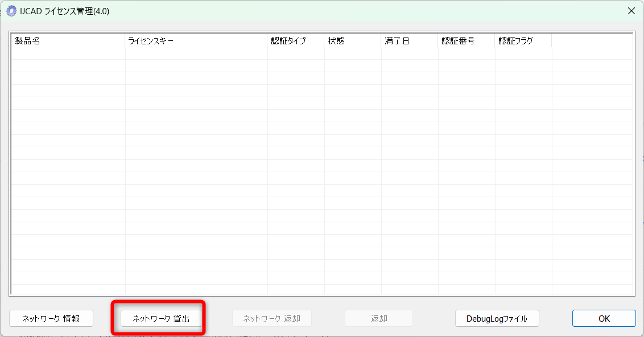
Task: Click the IJCAD gear icon in title bar
Action: click(11, 11)
